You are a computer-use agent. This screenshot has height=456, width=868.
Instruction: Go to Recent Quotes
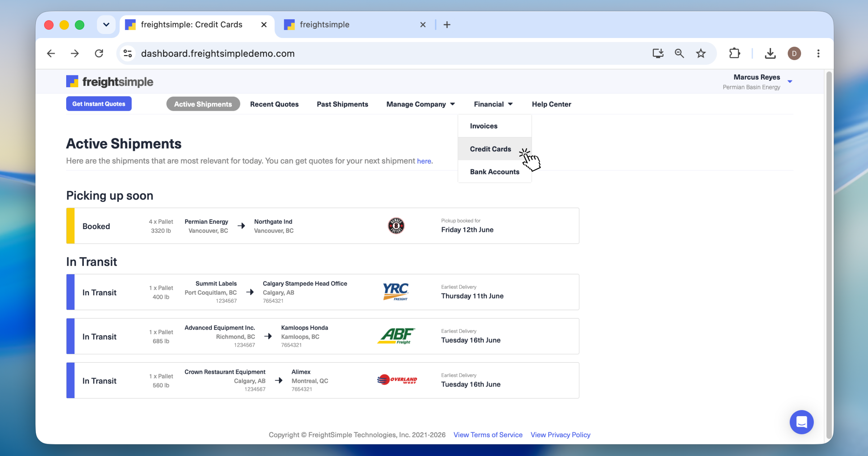click(274, 104)
